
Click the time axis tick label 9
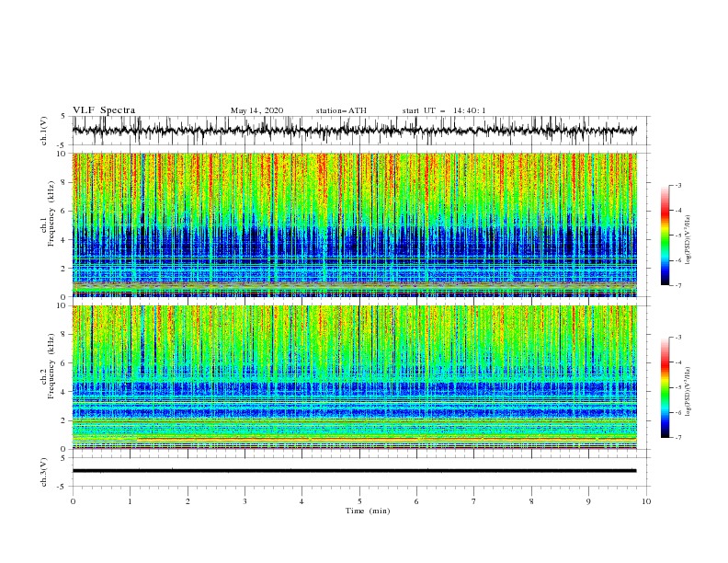588,501
